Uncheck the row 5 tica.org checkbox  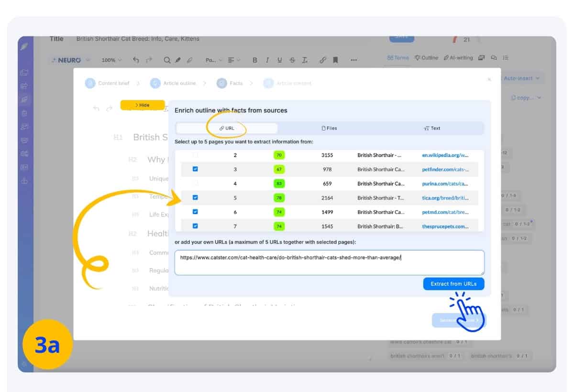pyautogui.click(x=195, y=197)
